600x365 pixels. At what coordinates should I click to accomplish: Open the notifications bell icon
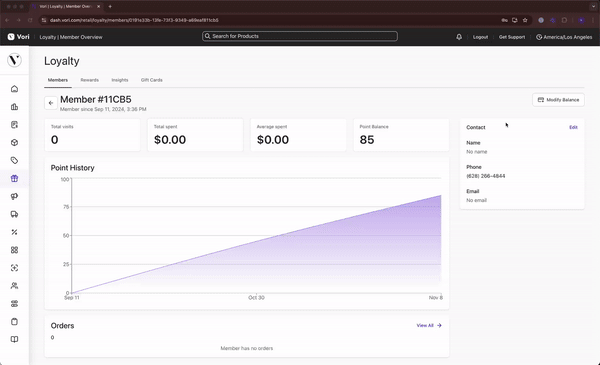click(459, 37)
